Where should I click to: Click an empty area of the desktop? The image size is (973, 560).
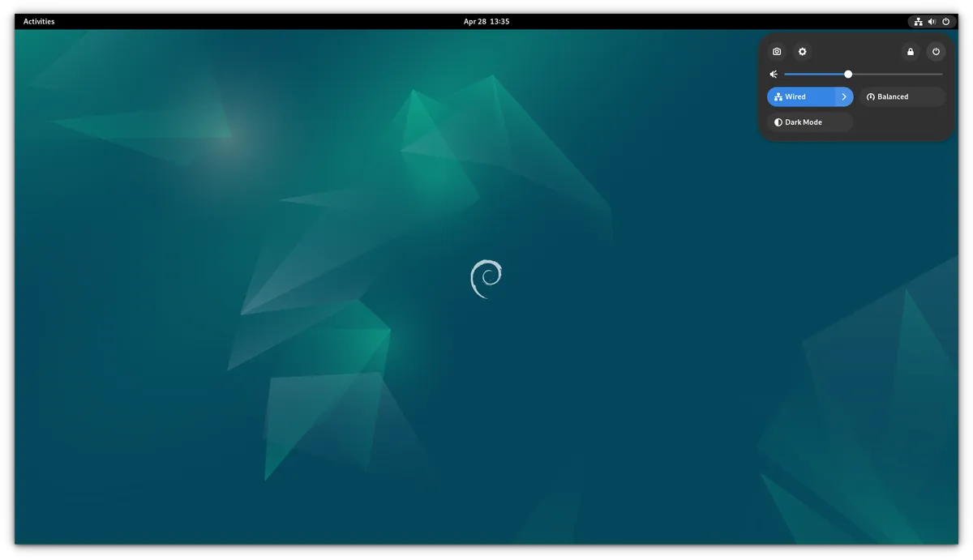click(243, 405)
